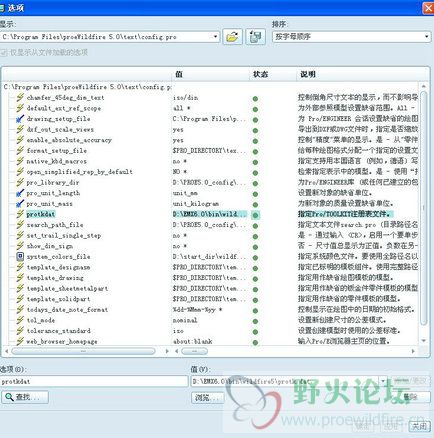Click wand icon beside drawing_setup_file
434x438 pixels.
tap(20, 119)
